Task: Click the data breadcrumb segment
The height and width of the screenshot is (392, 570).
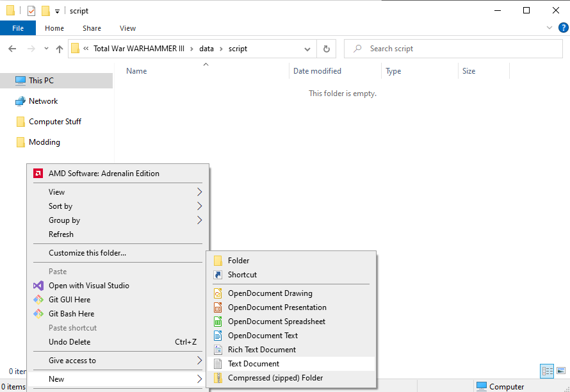Action: coord(206,49)
